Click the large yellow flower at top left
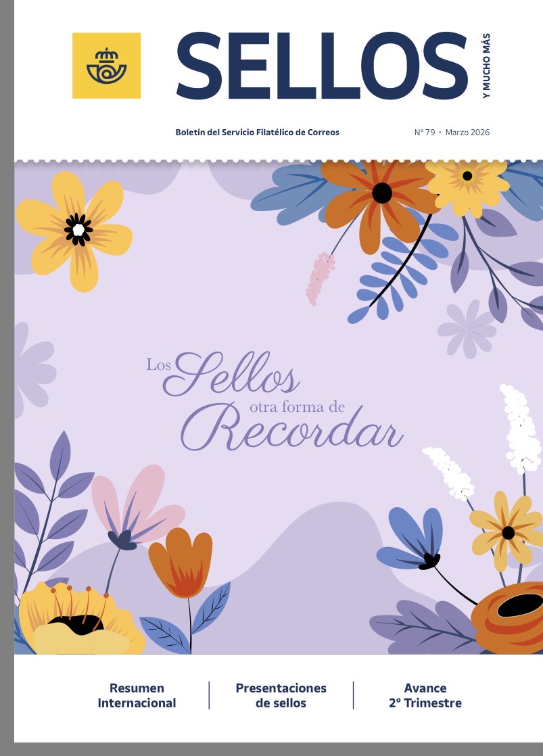Image resolution: width=543 pixels, height=756 pixels. coord(75,231)
